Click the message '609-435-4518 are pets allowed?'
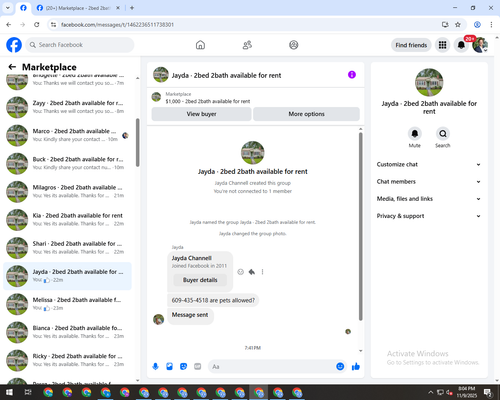The height and width of the screenshot is (400, 500). pos(213,300)
